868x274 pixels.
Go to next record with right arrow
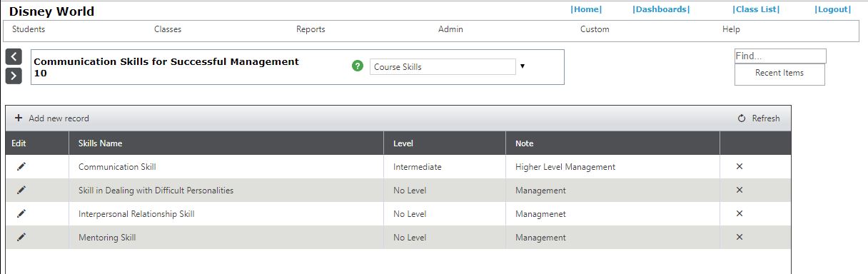(x=14, y=76)
